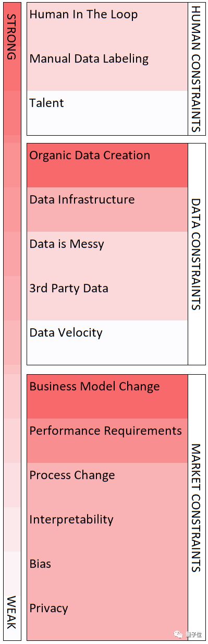The height and width of the screenshot is (644, 208).
Task: Click the MARKET CONSTRAINTS vertical header
Action: coord(196,507)
